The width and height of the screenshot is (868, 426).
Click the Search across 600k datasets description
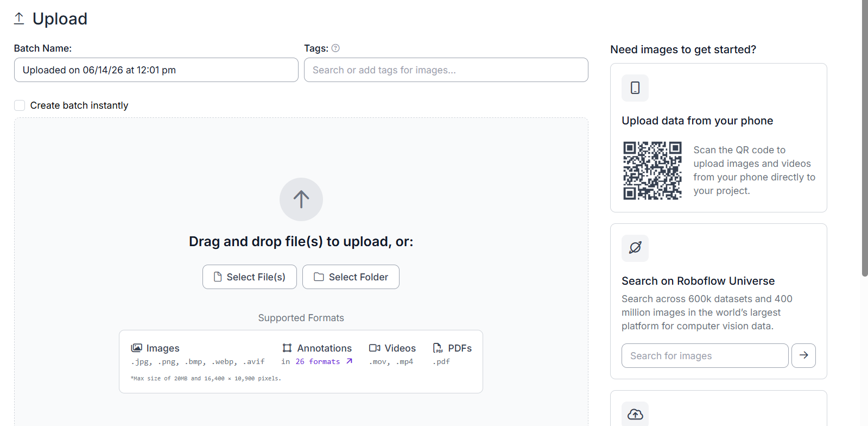coord(707,312)
